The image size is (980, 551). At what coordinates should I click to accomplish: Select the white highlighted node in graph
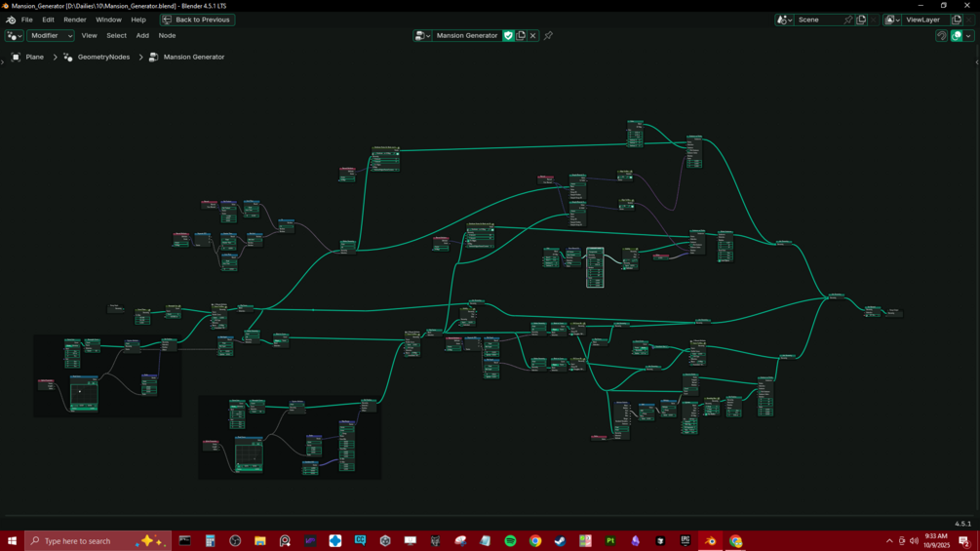point(595,267)
